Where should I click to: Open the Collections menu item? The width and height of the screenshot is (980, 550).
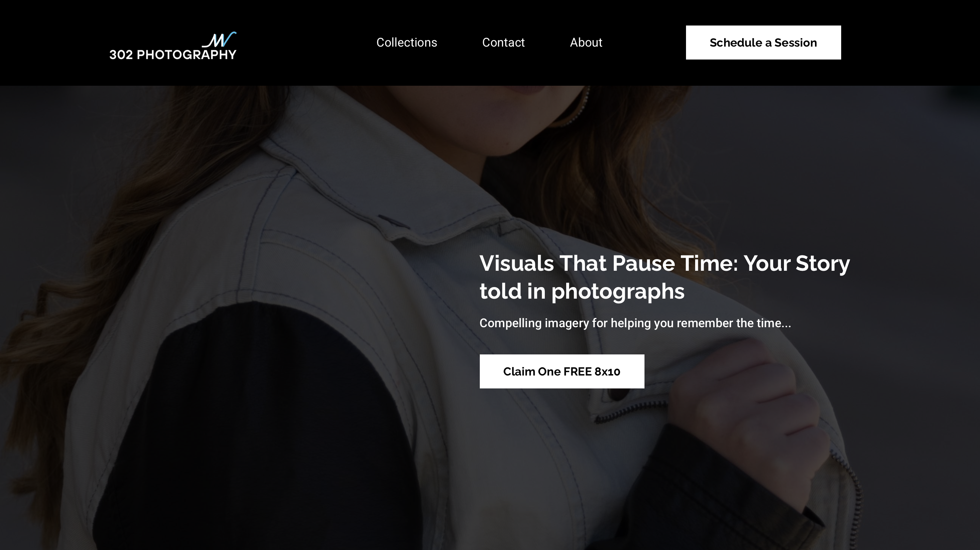point(407,42)
